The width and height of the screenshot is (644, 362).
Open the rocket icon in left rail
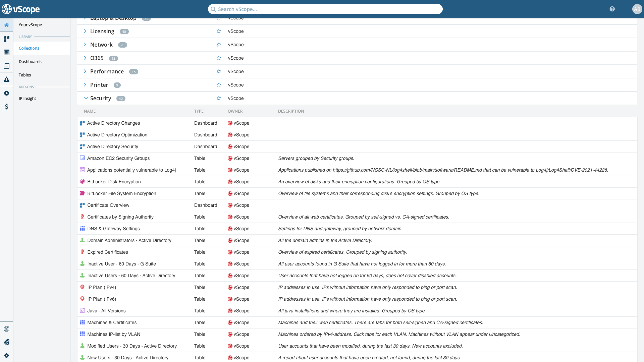point(6,342)
